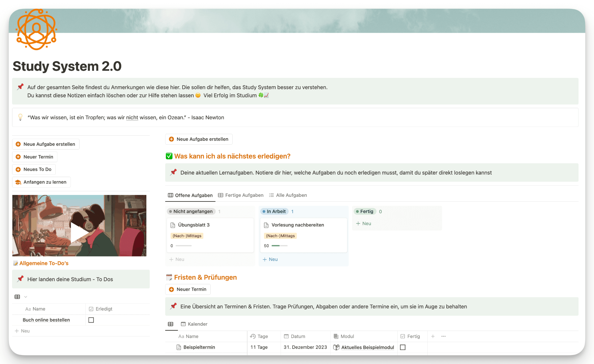Open the Aktuelles Beispielmodul relation

click(367, 347)
